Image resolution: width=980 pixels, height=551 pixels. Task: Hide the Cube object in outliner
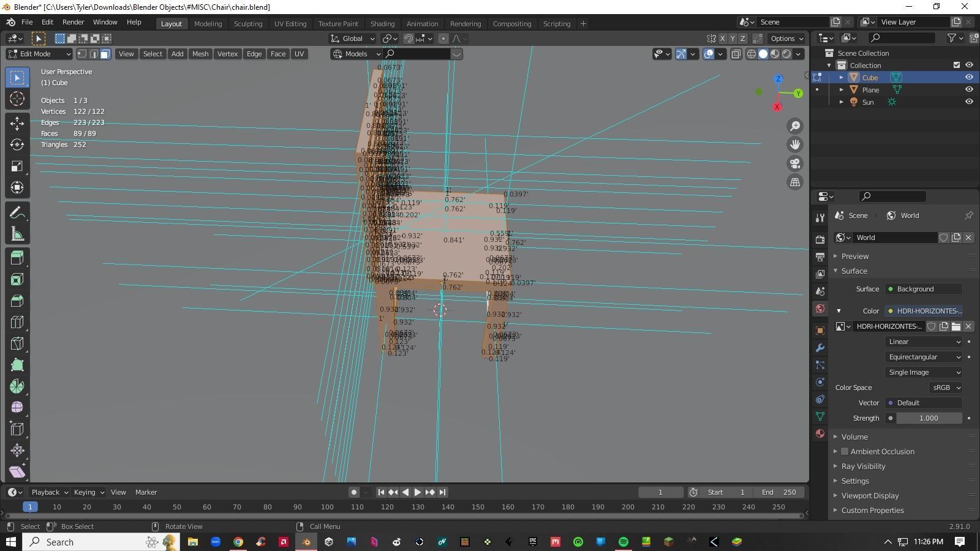click(969, 78)
